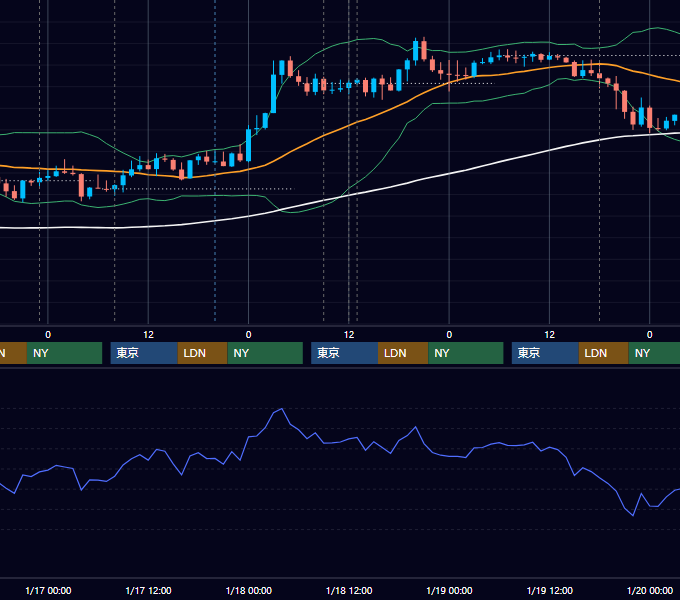
Task: Click the LDN session block for 1/19
Action: [604, 353]
